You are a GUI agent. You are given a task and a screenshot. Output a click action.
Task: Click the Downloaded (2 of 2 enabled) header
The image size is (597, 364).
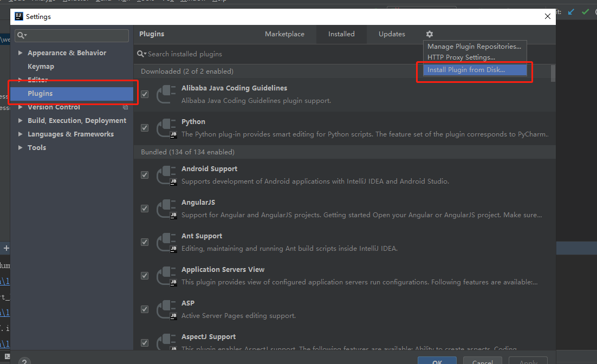coord(187,71)
